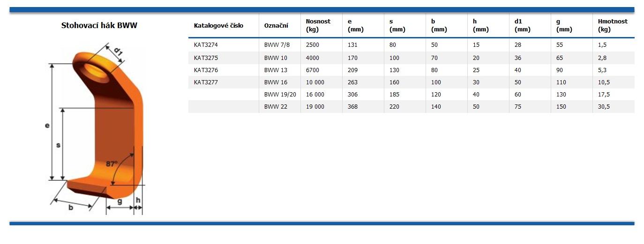Viewport: 644px width, 244px height.
Task: Click the 19 000 load capacity value
Action: pos(315,107)
